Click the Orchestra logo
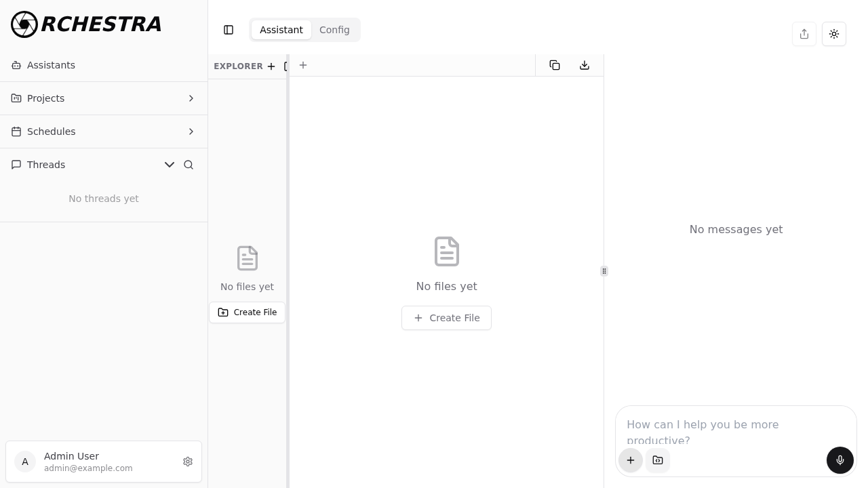 pyautogui.click(x=86, y=24)
